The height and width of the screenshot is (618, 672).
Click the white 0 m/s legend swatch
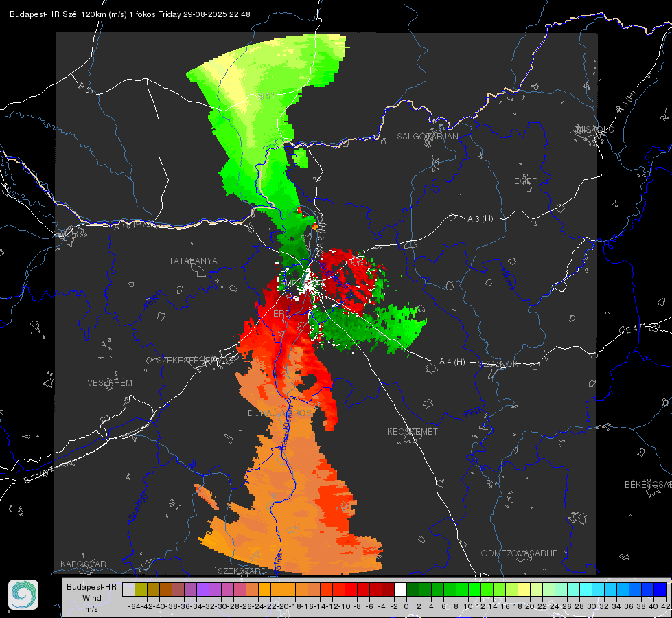(400, 590)
